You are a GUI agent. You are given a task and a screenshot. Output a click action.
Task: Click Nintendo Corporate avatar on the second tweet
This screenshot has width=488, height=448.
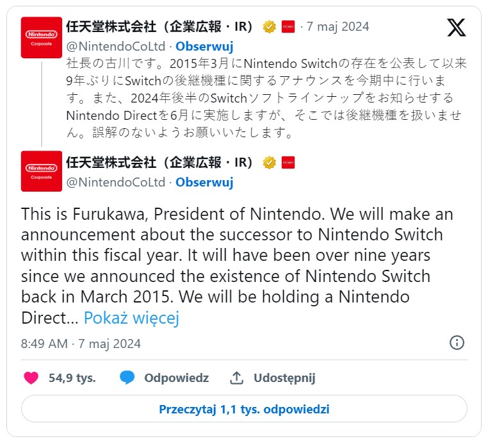41,171
